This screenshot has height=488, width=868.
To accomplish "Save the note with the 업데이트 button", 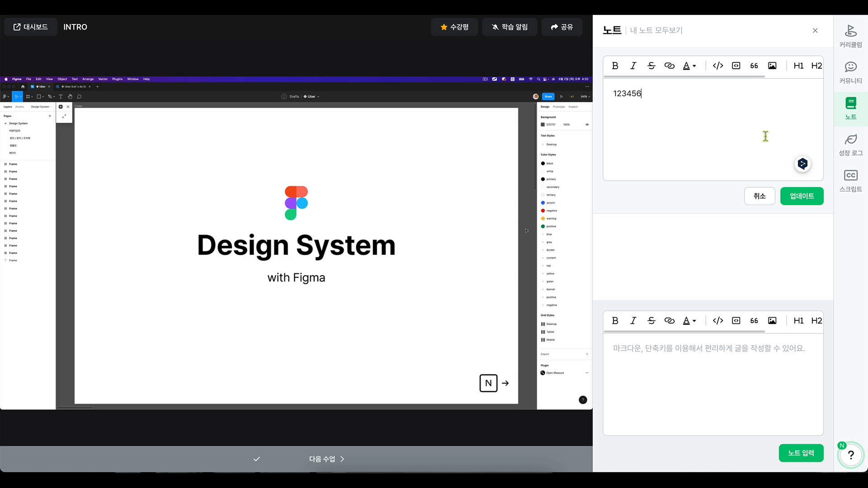I will (x=802, y=196).
